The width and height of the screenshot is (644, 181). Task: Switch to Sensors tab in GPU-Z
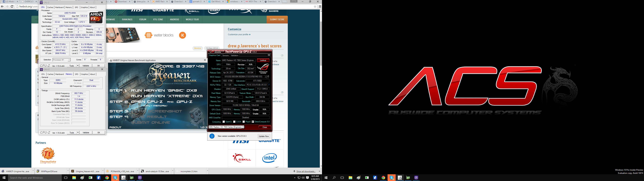(226, 55)
